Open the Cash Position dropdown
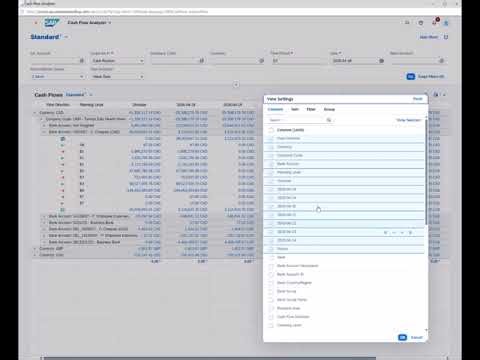This screenshot has height=360, width=480. click(x=141, y=61)
